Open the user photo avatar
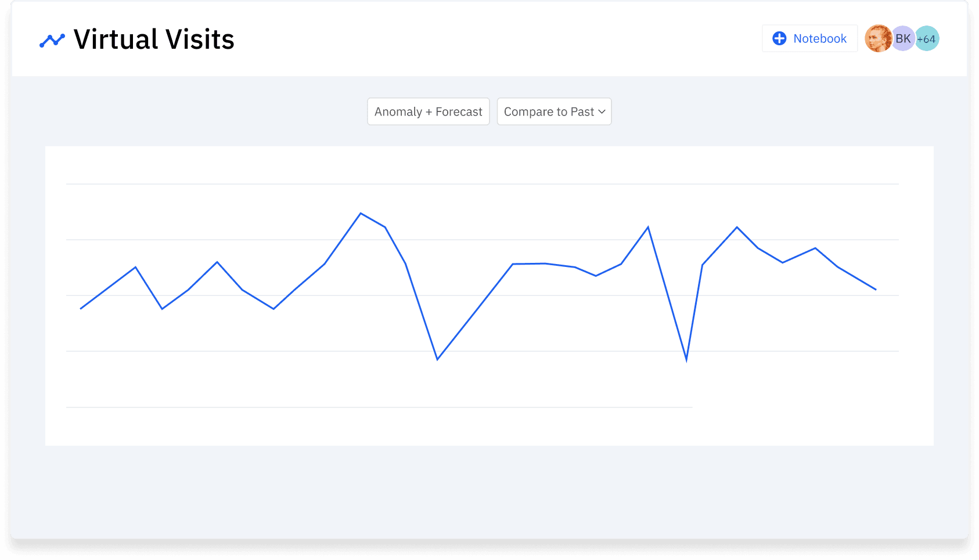979x560 pixels. point(877,38)
